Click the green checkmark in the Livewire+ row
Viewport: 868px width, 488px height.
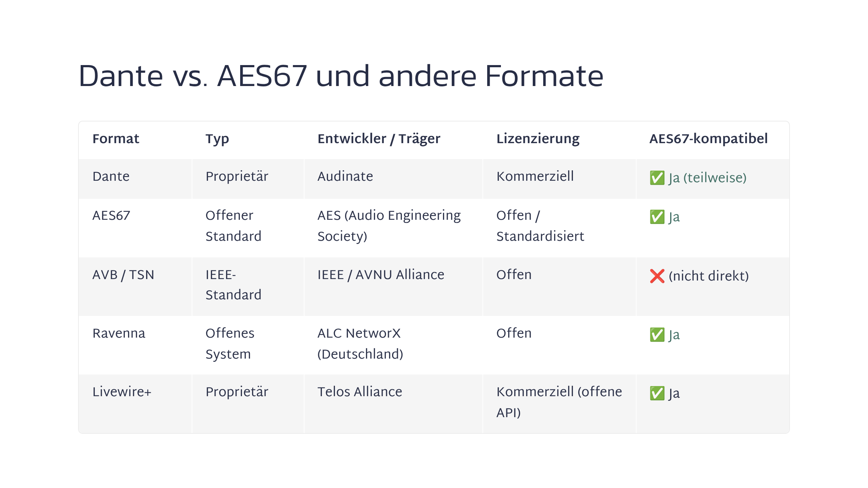[x=657, y=393]
